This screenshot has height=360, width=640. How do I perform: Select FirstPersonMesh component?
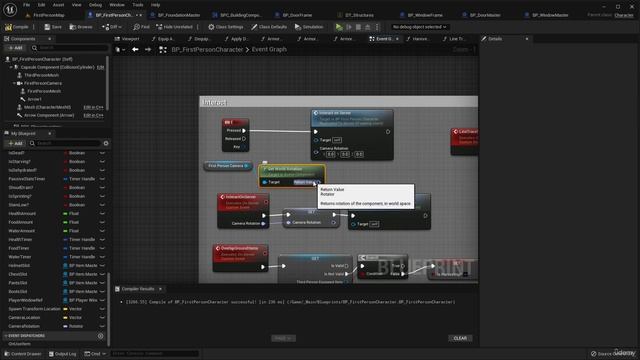click(x=44, y=91)
